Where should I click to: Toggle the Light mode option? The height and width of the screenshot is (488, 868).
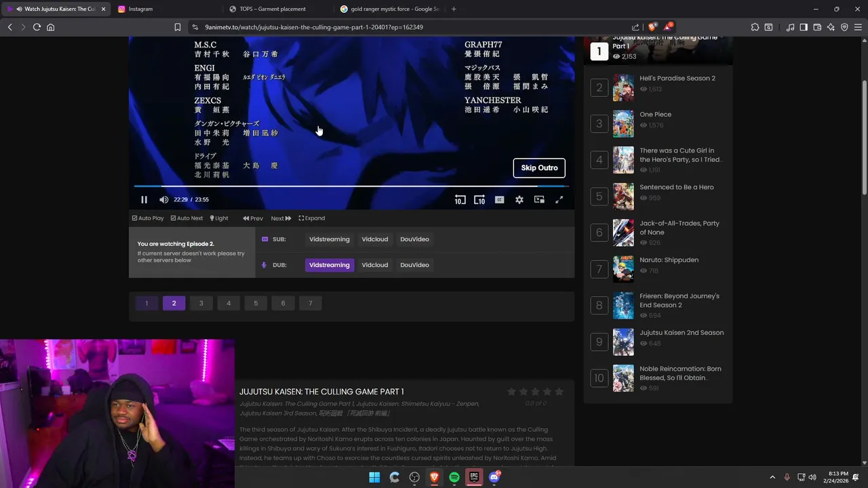click(219, 218)
